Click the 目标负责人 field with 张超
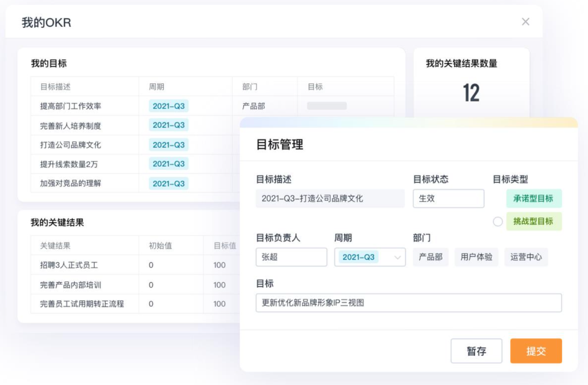Viewport: 588px width, 385px height. tap(291, 257)
